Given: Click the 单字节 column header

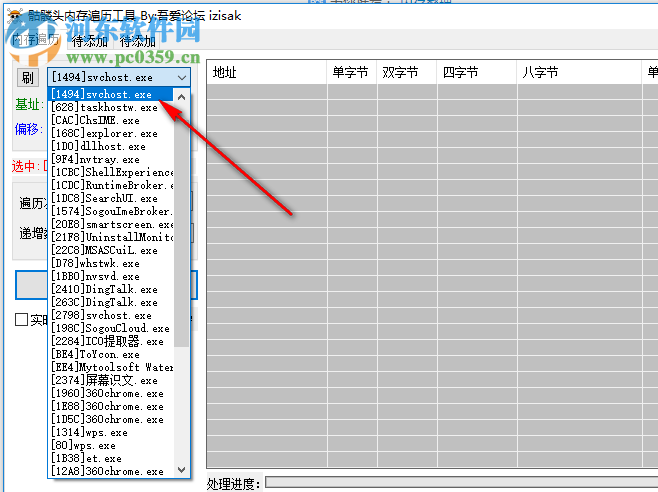Looking at the screenshot, I should pyautogui.click(x=352, y=72).
